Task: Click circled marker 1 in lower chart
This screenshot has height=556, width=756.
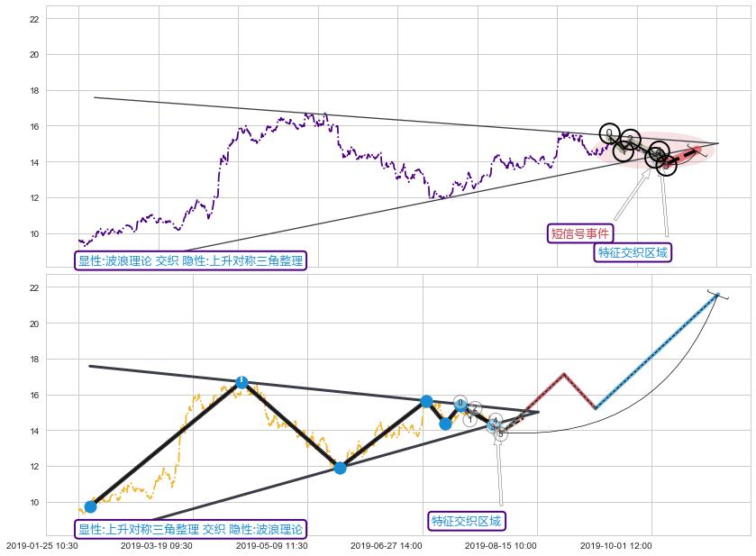Action: point(470,420)
